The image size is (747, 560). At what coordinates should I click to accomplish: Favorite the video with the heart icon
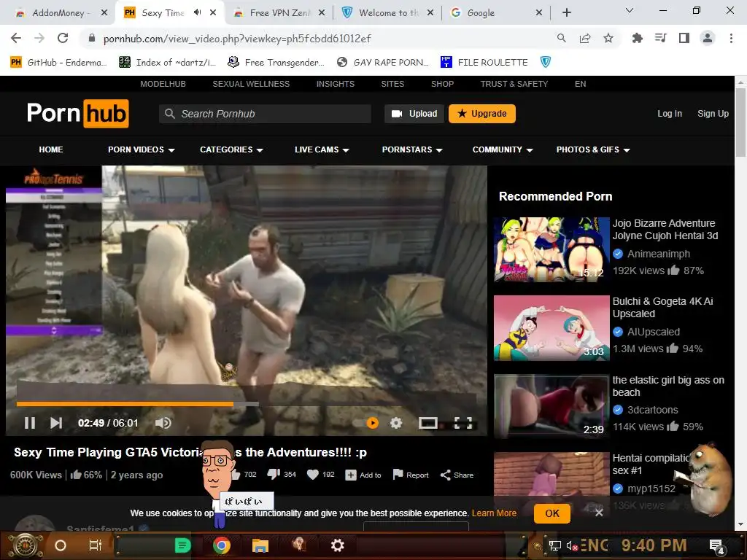coord(312,474)
